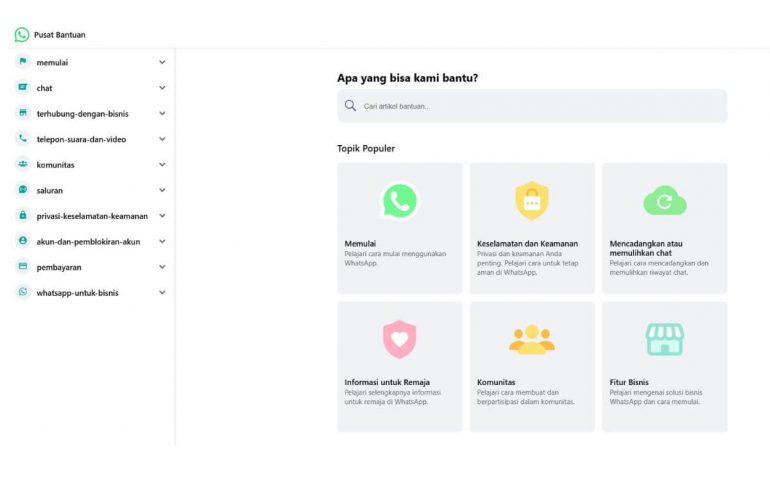The image size is (770, 480).
Task: Click 'Pelajari cara membuat dan berpartisipasi' description
Action: [x=525, y=397]
